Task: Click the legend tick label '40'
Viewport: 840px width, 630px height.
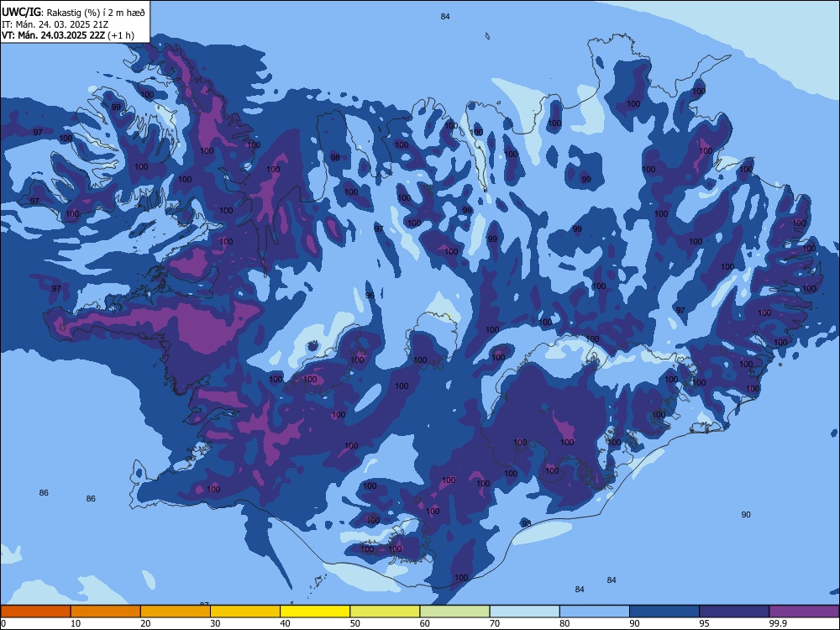Action: click(x=285, y=623)
